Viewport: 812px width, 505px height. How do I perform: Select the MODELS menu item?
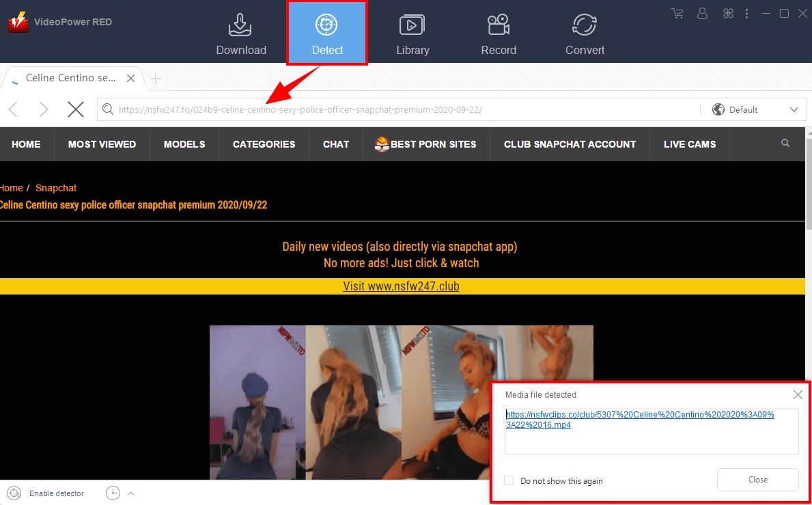(x=184, y=144)
